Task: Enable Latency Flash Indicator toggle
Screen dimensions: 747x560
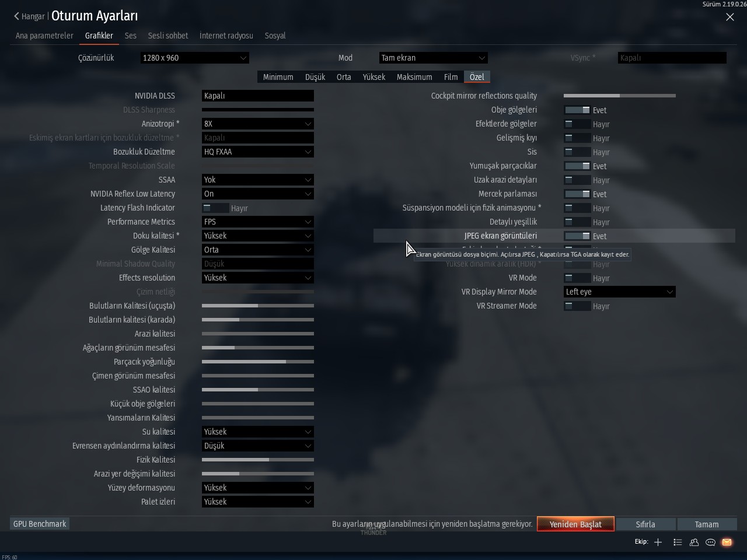Action: [x=215, y=208]
